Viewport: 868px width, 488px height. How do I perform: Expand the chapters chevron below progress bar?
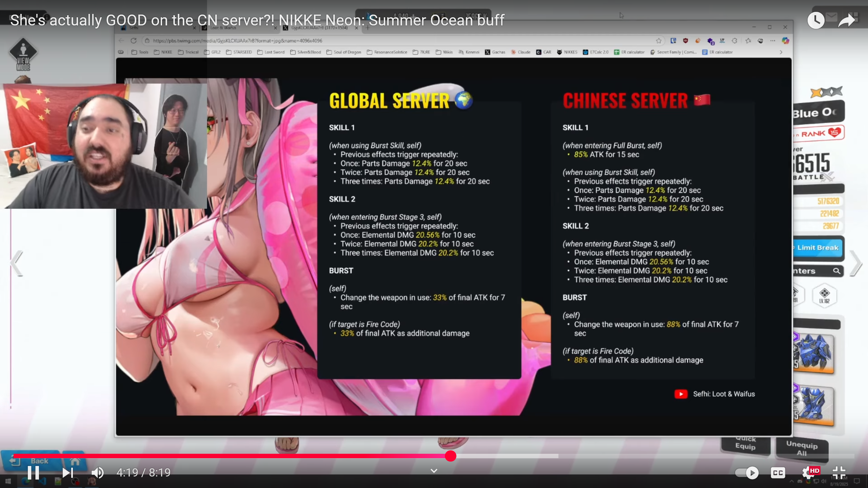click(434, 471)
